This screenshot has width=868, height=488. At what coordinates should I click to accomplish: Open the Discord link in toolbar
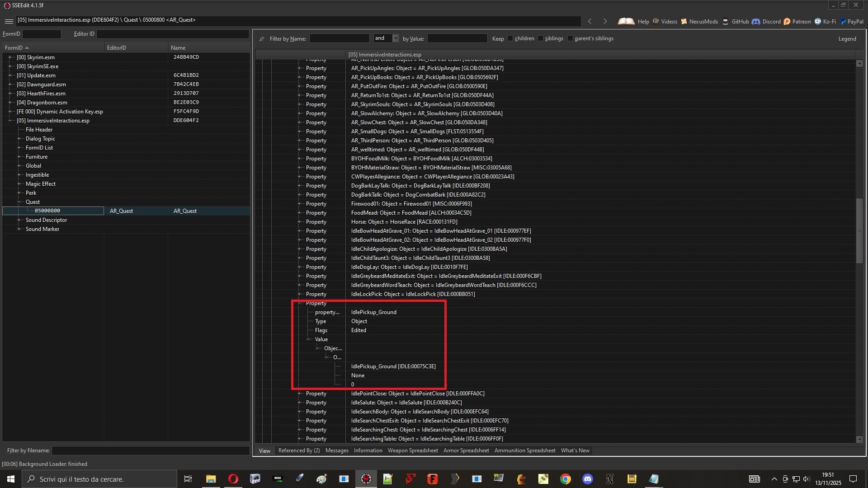point(766,21)
